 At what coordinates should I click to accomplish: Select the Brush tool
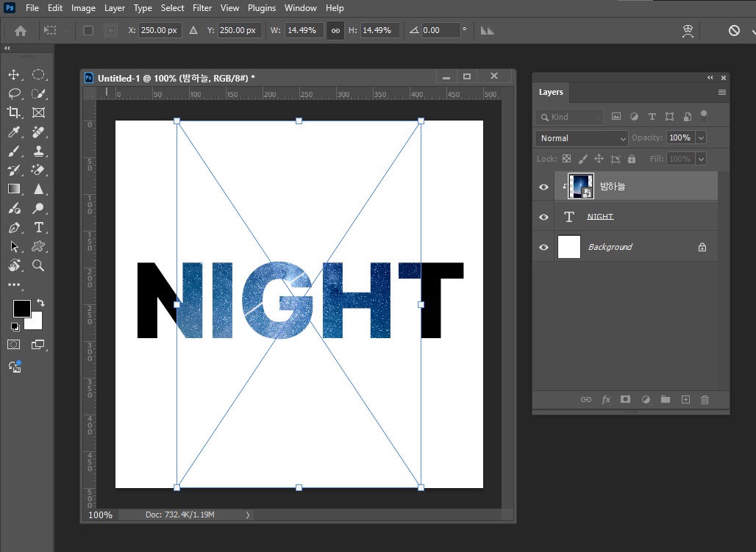pos(13,151)
